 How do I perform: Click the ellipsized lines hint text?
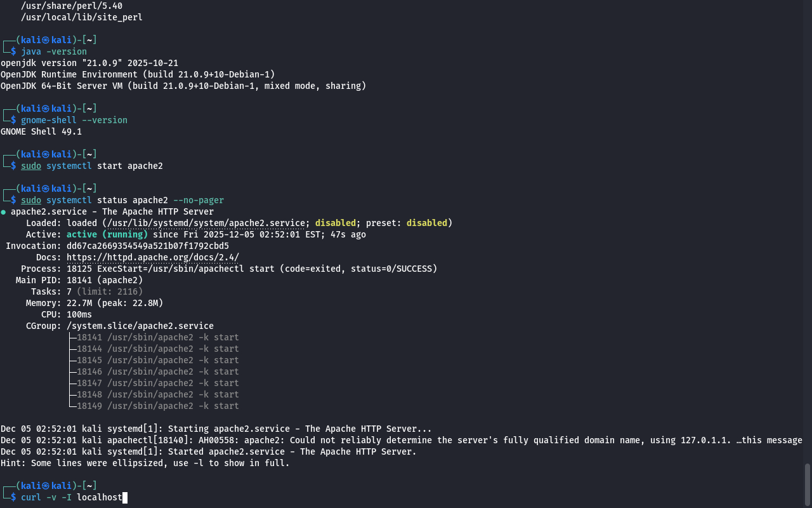(145, 463)
